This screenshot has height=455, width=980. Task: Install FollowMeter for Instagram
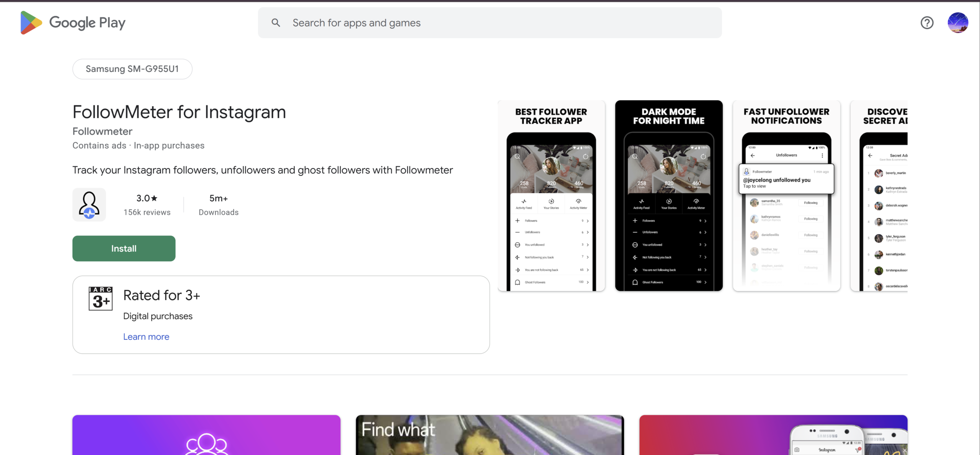click(x=124, y=249)
